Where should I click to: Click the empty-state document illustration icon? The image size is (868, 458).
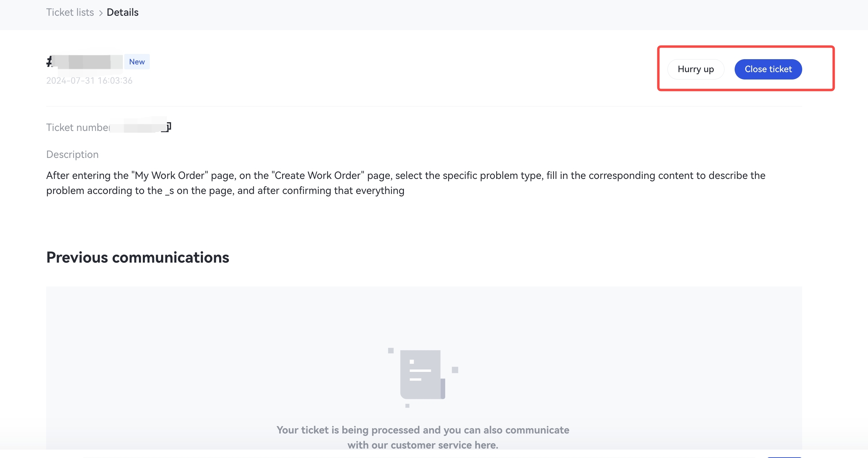click(422, 374)
